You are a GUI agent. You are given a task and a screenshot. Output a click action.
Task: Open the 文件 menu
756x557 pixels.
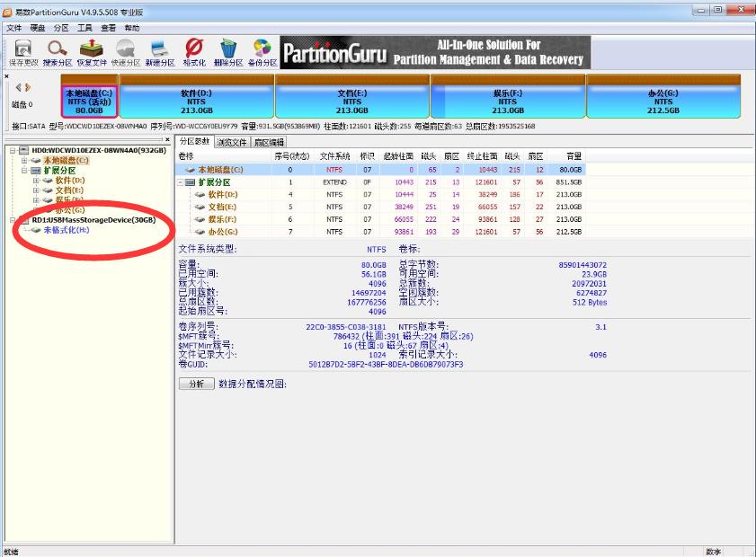(14, 28)
